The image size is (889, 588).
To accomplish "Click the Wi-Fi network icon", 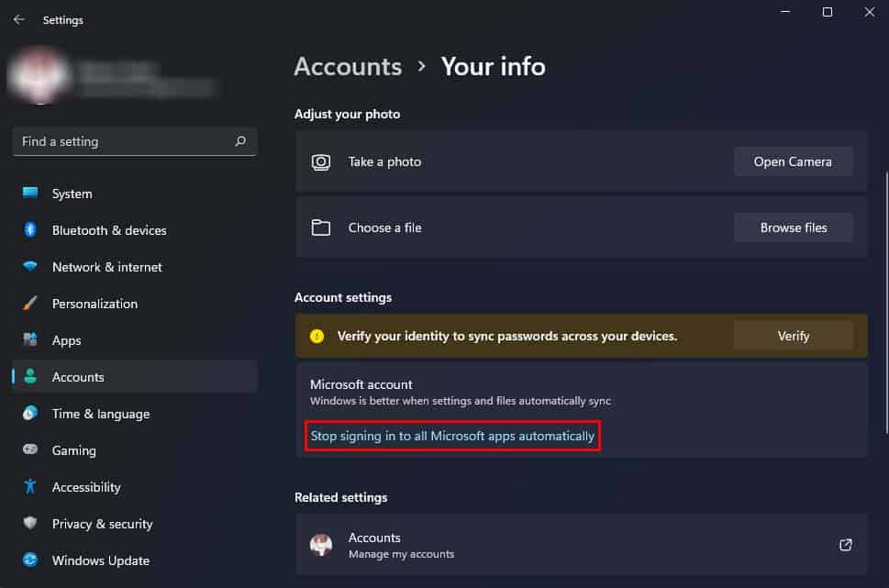I will point(30,266).
